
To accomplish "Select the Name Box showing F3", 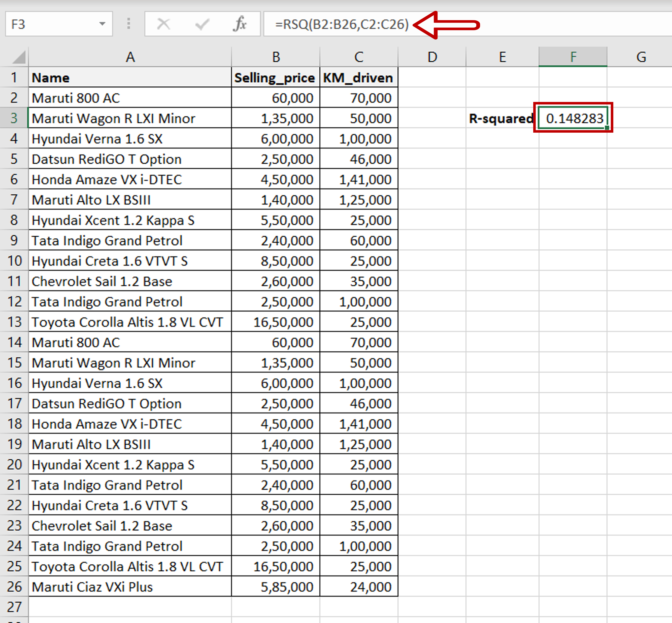I will pyautogui.click(x=54, y=24).
